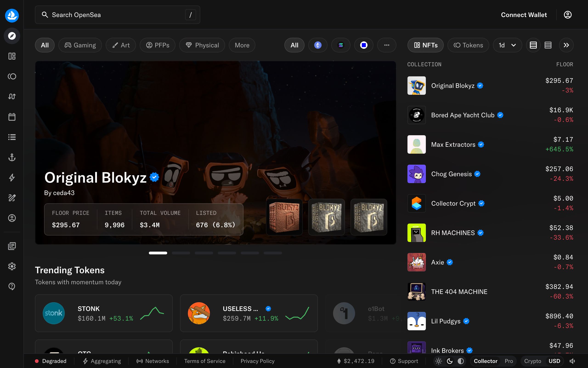
Task: Click the Search OpenSea input field
Action: coord(118,15)
